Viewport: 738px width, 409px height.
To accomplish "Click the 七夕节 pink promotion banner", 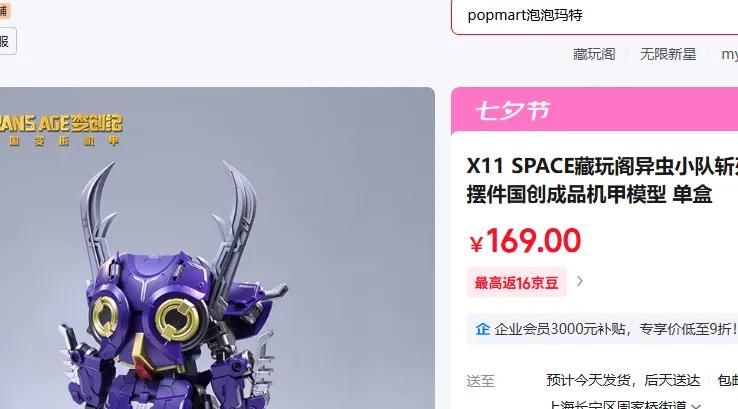I will click(594, 111).
